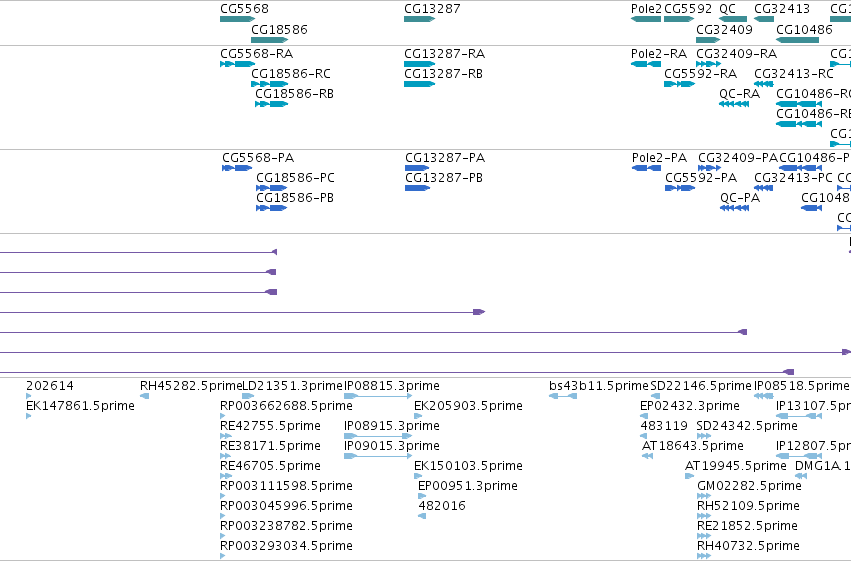Open EST RP003662688.5prime
851x561 pixels.
(x=286, y=406)
